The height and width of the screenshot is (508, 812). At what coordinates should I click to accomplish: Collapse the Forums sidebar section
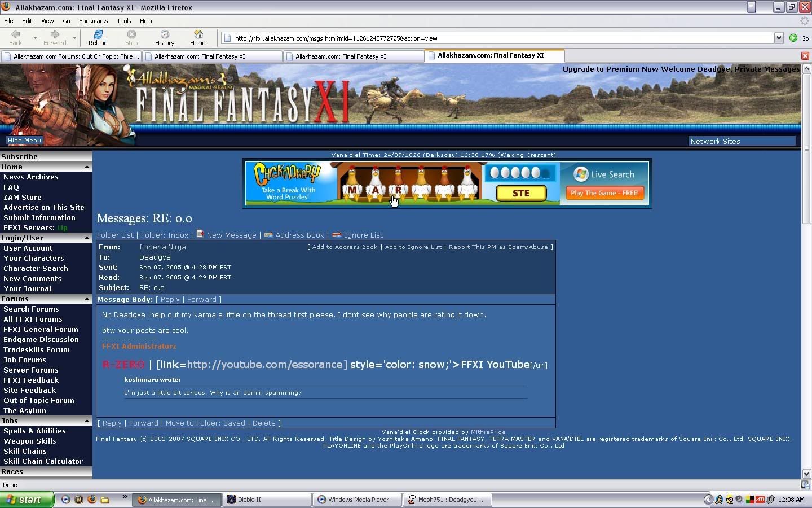pyautogui.click(x=87, y=299)
